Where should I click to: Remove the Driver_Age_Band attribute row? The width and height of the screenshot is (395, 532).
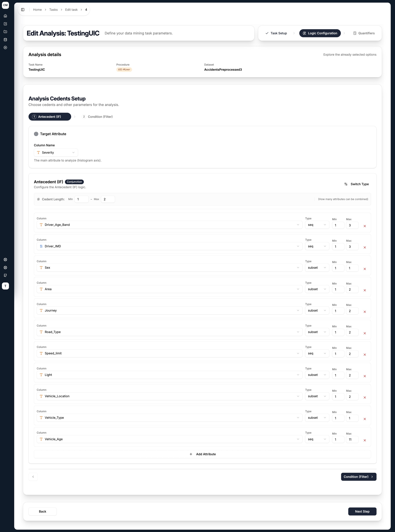(365, 226)
